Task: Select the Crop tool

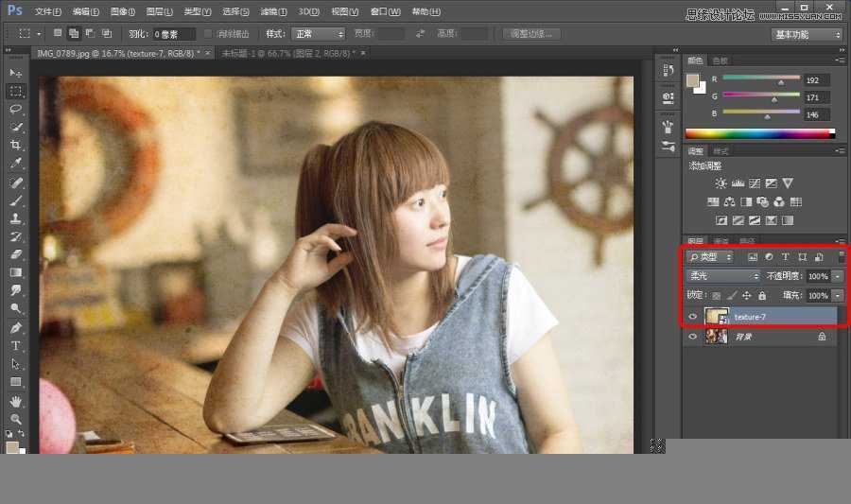Action: point(16,145)
